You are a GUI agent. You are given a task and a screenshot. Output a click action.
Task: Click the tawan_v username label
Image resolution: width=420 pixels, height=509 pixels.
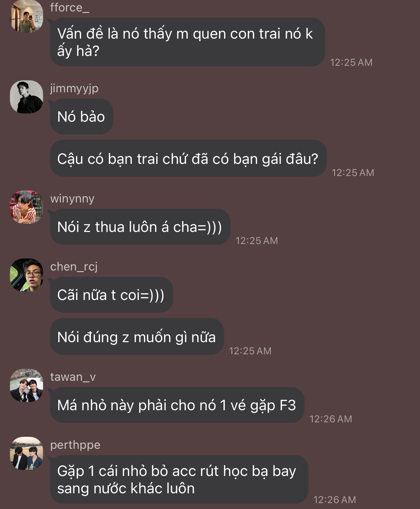[73, 377]
